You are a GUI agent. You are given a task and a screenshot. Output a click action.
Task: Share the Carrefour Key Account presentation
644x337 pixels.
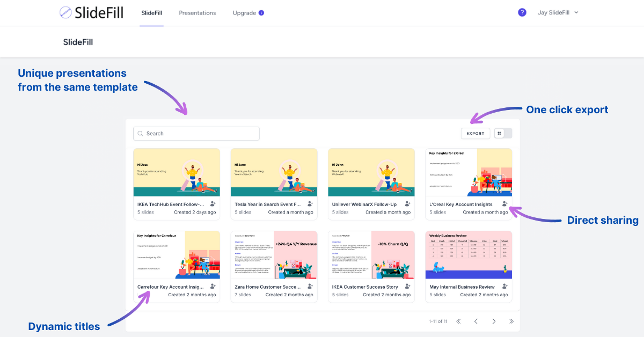[213, 287]
